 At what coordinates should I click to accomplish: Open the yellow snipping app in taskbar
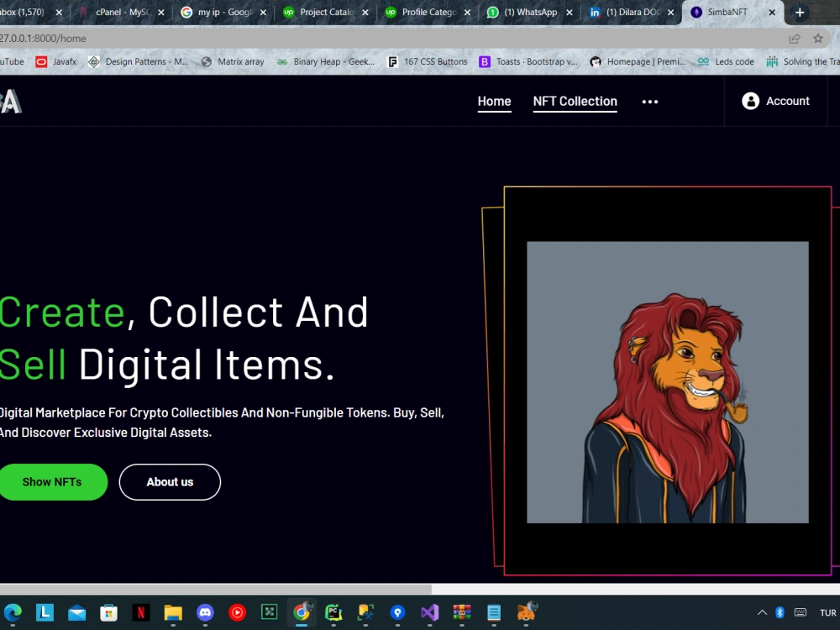coord(365,612)
